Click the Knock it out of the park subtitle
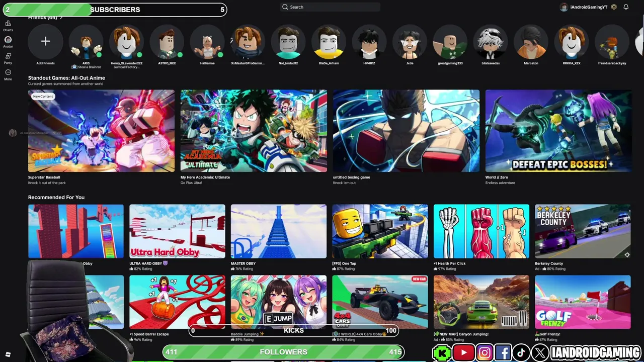The image size is (644, 362). pyautogui.click(x=47, y=183)
